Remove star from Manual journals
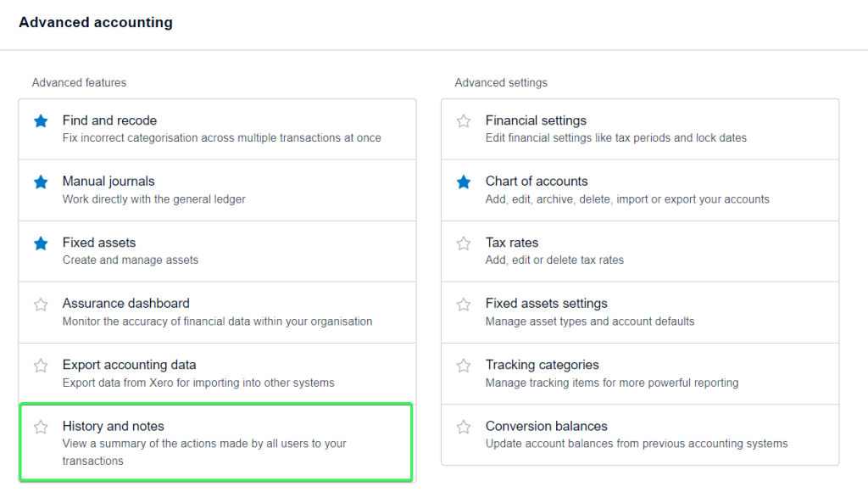 pos(41,182)
